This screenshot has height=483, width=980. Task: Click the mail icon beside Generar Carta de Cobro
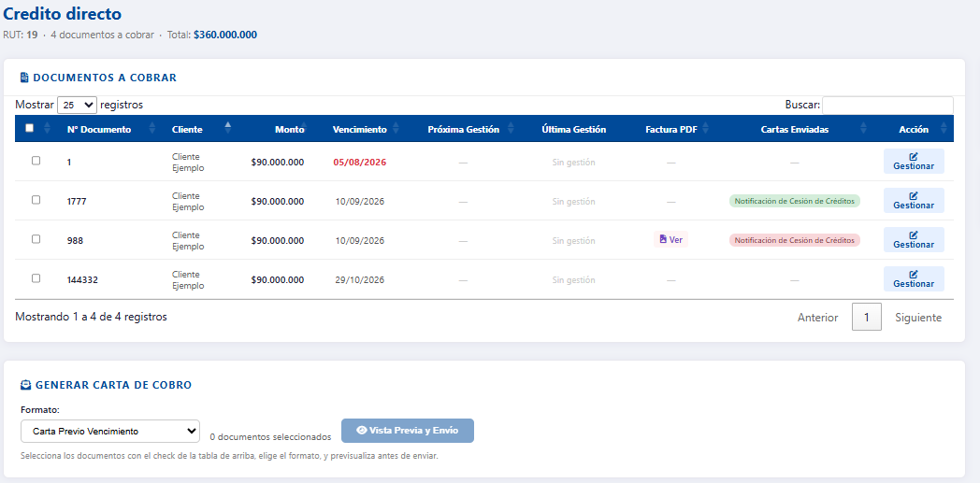click(x=25, y=385)
